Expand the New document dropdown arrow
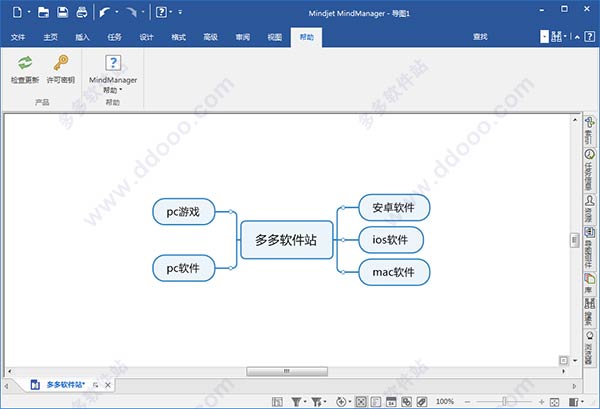Image resolution: width=600 pixels, height=409 pixels. coord(29,12)
